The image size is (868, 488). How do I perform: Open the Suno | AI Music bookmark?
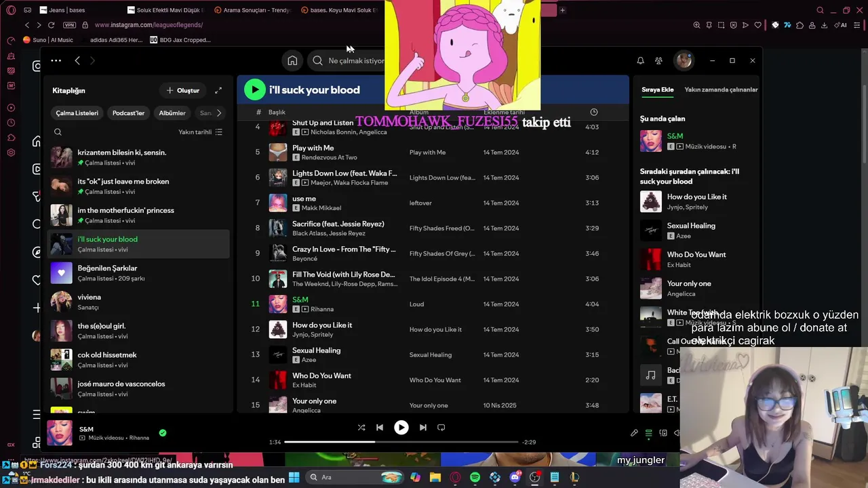pos(48,40)
